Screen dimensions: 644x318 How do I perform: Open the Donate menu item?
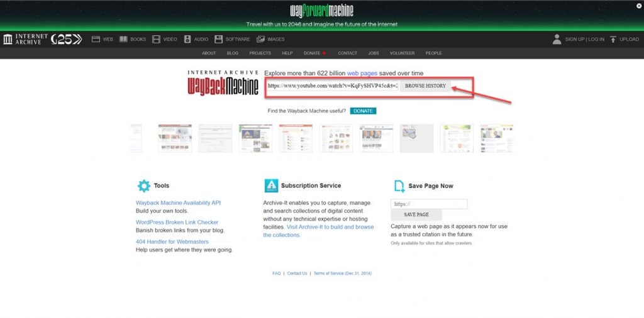coord(314,53)
